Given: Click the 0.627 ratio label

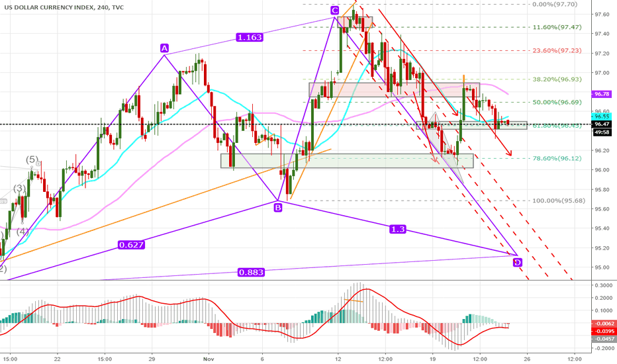Looking at the screenshot, I should coord(131,245).
